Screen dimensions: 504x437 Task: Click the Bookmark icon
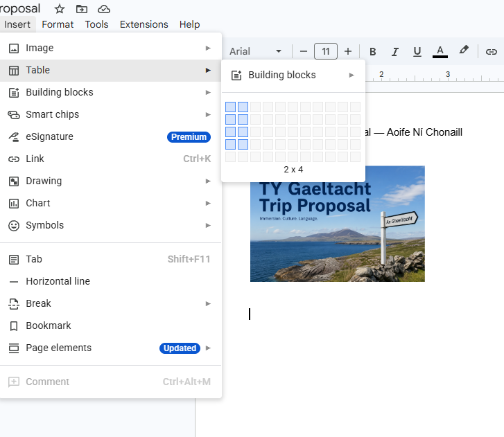tap(13, 326)
